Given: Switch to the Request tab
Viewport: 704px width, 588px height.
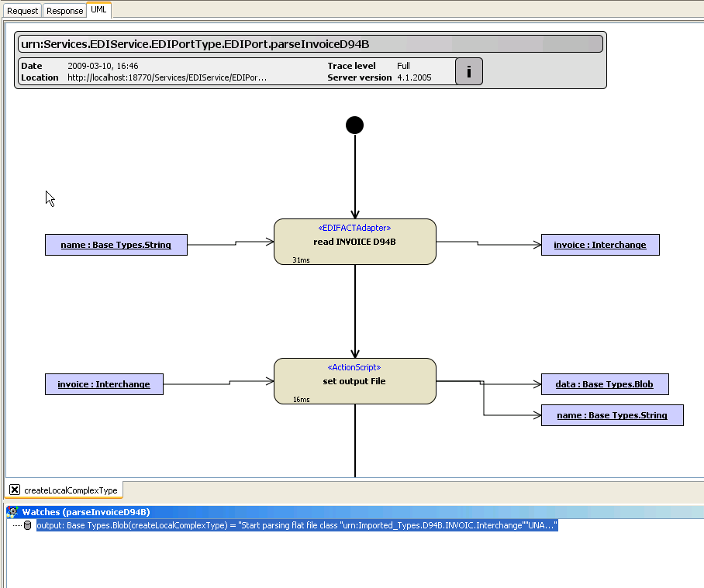Looking at the screenshot, I should coord(22,10).
